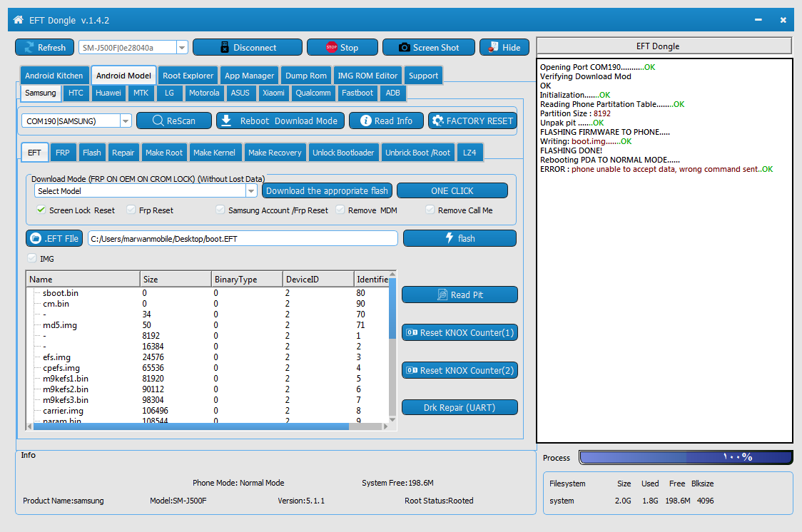Click the home icon in title bar
Screen dimensions: 802x532
click(x=19, y=20)
